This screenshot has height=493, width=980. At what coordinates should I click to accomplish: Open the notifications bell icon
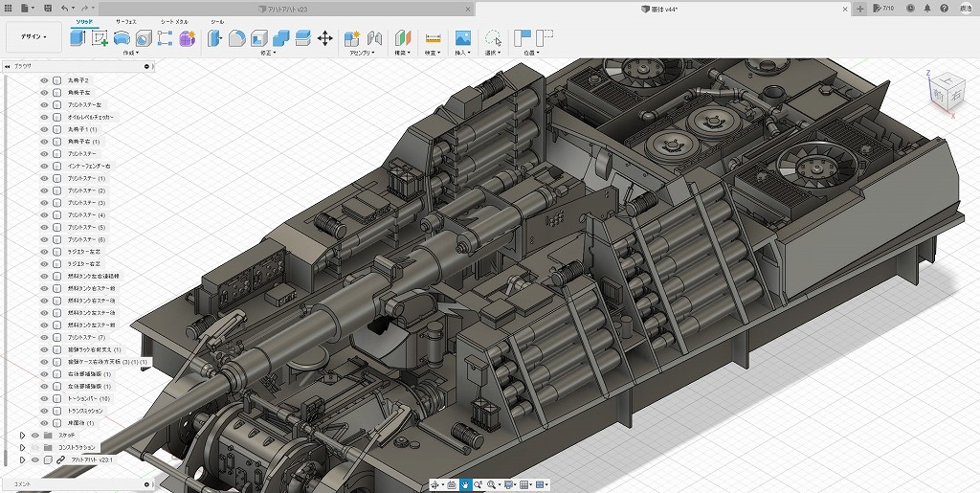click(x=926, y=8)
